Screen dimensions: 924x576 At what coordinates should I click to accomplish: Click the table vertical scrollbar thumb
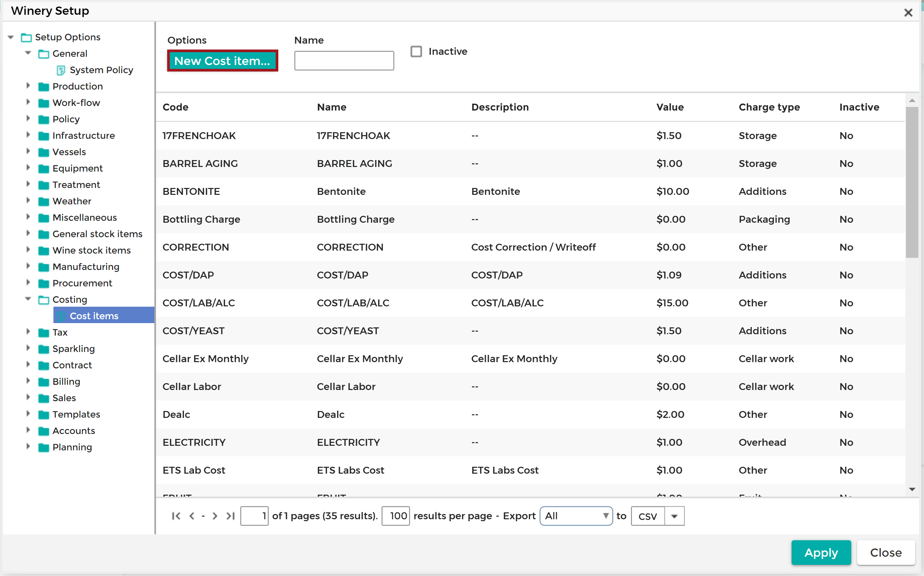pos(912,182)
